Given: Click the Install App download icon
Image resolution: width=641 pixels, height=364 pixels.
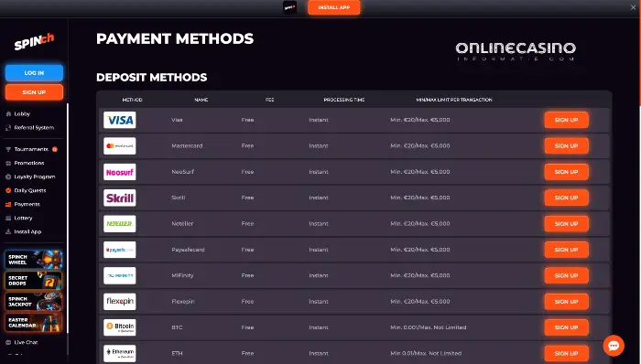Looking at the screenshot, I should pos(8,231).
